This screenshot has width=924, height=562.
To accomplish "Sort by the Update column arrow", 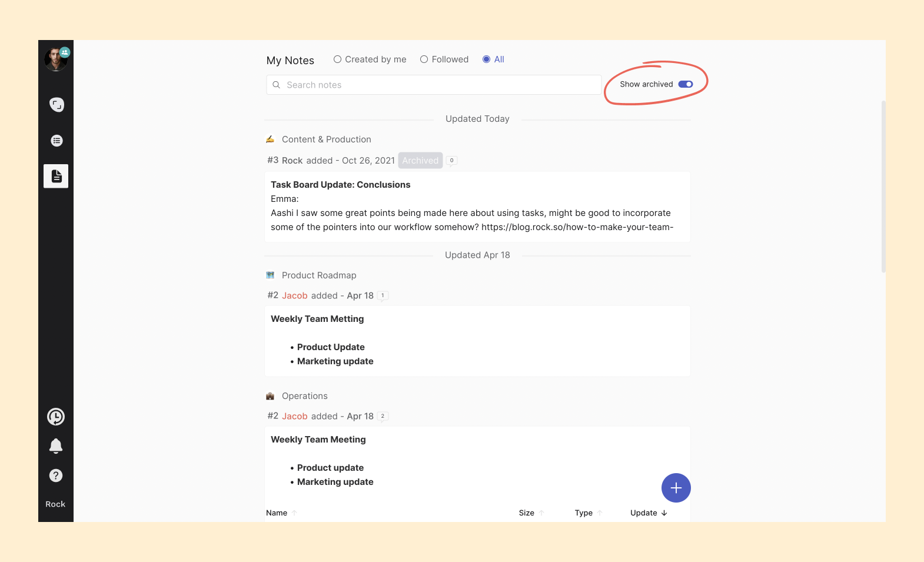I will click(x=664, y=513).
